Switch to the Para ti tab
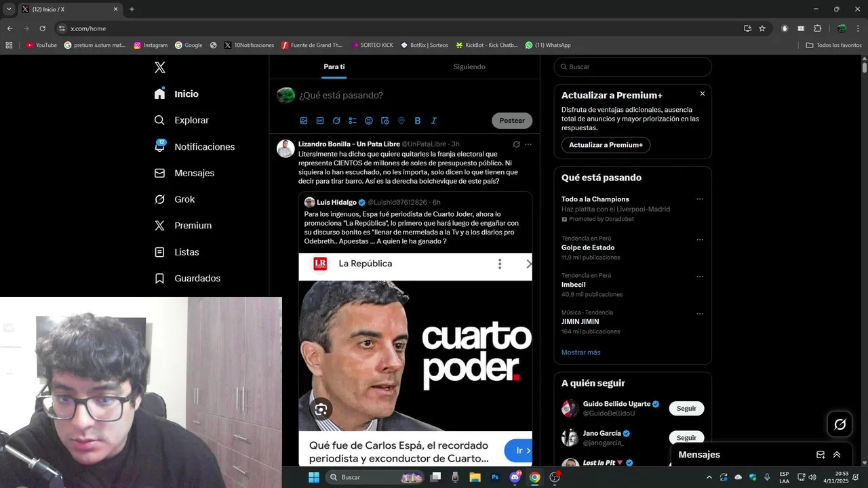This screenshot has height=488, width=868. 334,66
